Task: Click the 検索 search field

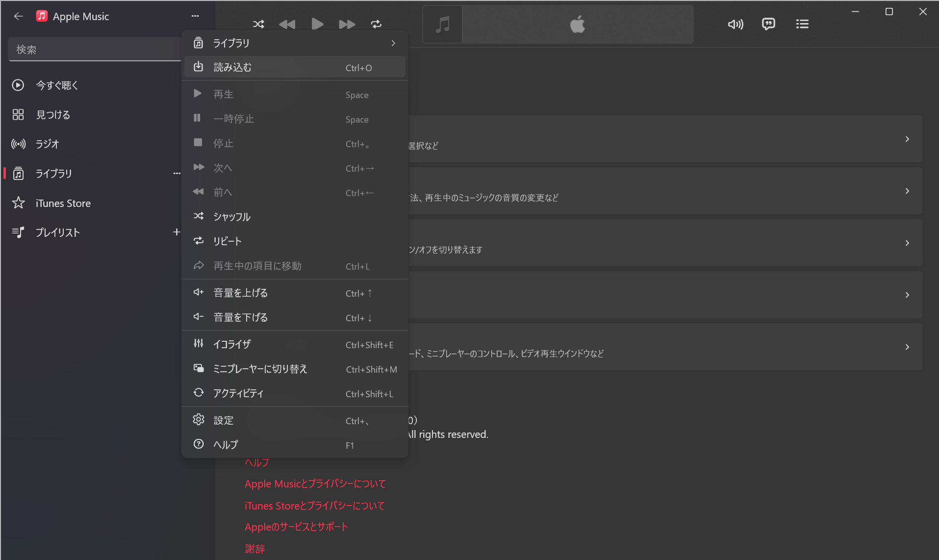Action: click(93, 50)
